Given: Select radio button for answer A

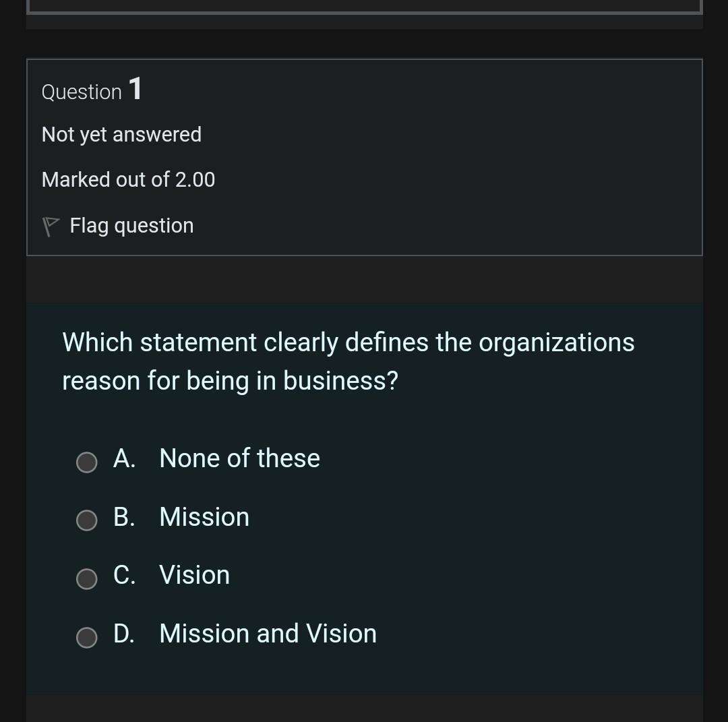Looking at the screenshot, I should 86,462.
